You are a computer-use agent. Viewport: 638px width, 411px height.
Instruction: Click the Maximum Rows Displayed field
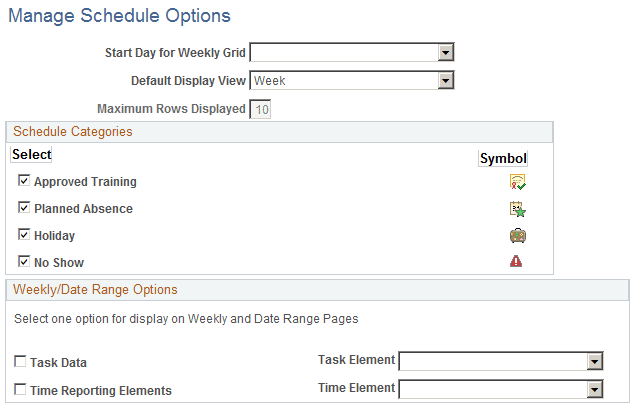tap(261, 109)
